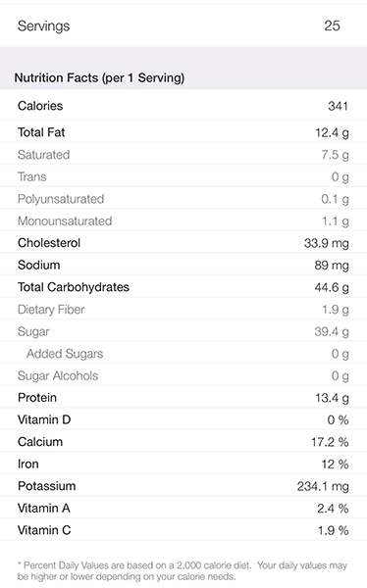Select the Servings row
Screen dimensions: 367x588
[x=183, y=25]
